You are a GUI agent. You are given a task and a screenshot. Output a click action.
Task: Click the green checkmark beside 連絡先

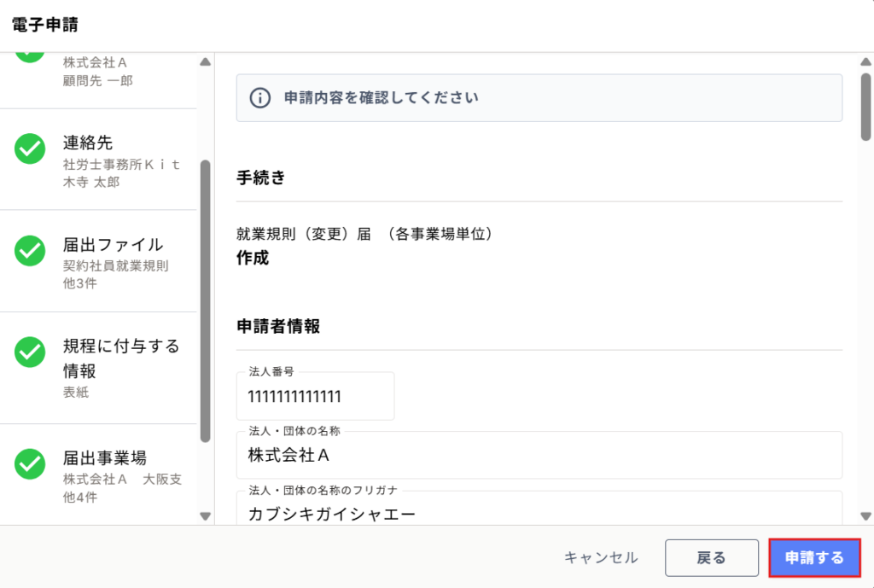point(30,148)
